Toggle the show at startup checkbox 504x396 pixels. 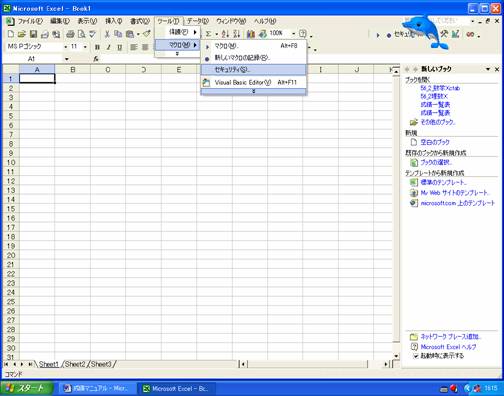[416, 356]
